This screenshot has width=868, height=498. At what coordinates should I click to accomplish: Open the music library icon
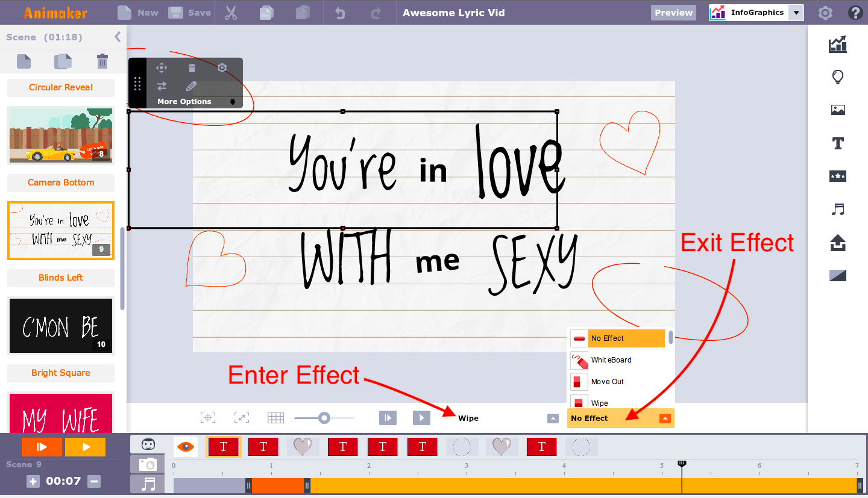[838, 209]
